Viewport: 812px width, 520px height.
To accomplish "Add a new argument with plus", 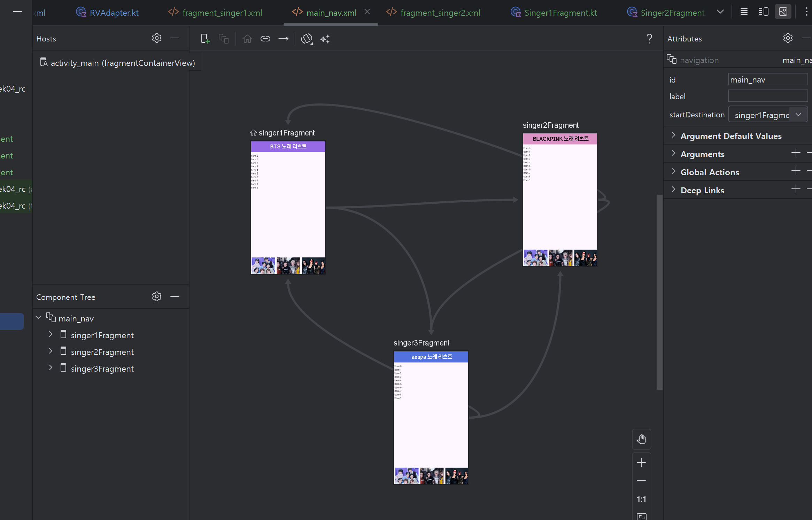I will coord(796,153).
